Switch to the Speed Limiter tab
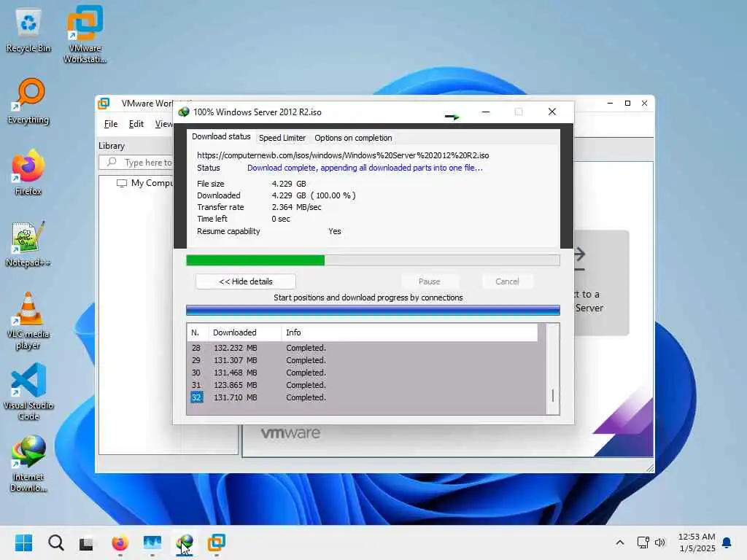Viewport: 747px width, 560px height. point(282,138)
